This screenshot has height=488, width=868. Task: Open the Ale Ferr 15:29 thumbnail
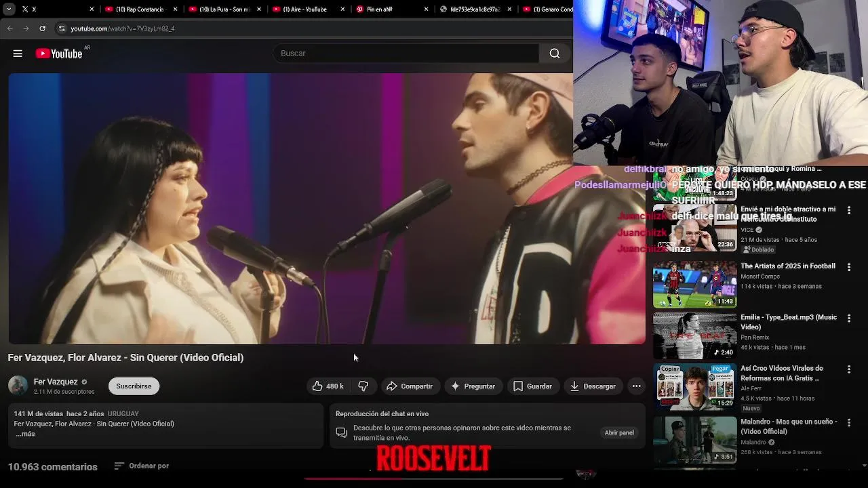pos(694,386)
